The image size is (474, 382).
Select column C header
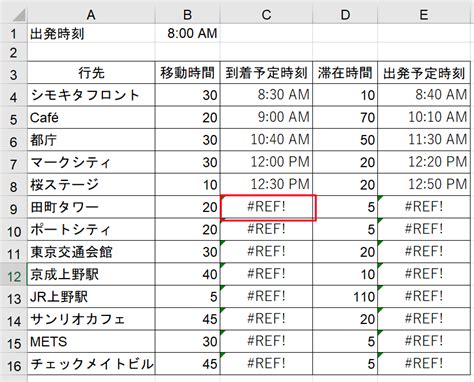(x=266, y=15)
